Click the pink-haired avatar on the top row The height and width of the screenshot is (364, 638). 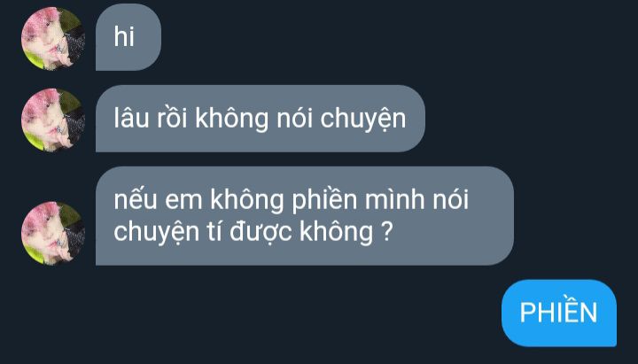53,39
